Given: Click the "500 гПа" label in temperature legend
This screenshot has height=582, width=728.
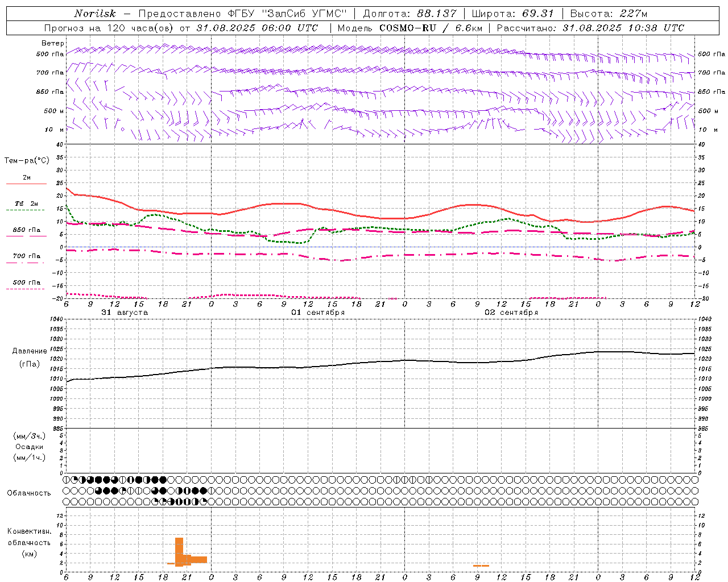Looking at the screenshot, I should tap(27, 282).
